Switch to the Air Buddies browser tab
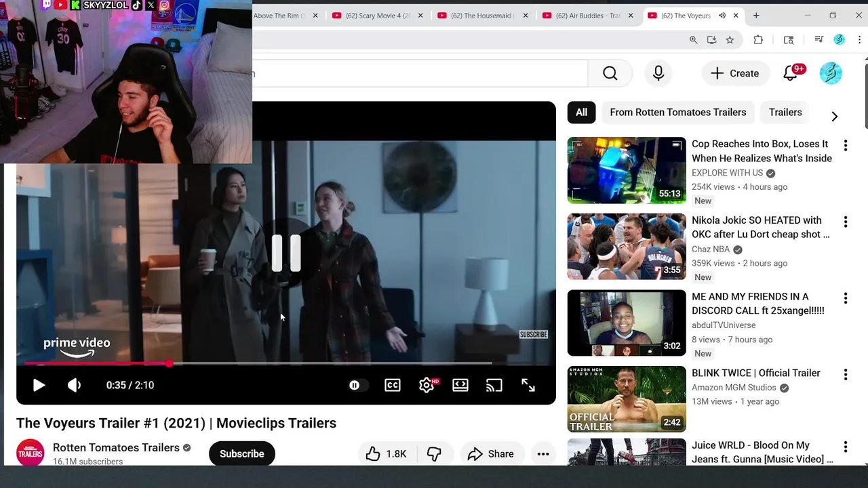The width and height of the screenshot is (868, 488). click(589, 16)
